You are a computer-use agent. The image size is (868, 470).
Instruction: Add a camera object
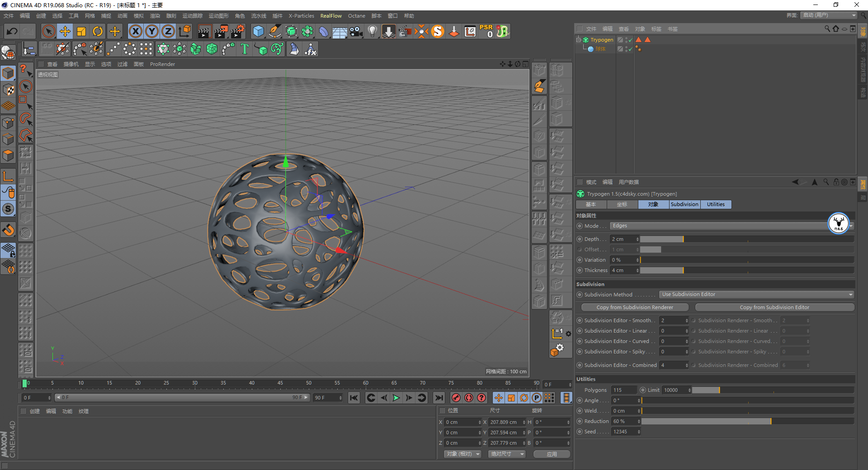(x=356, y=31)
